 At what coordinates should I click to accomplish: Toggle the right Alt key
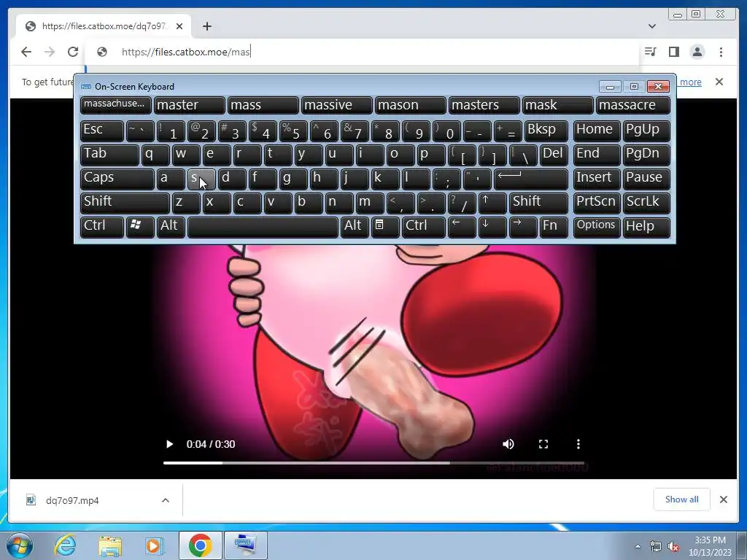tap(355, 227)
